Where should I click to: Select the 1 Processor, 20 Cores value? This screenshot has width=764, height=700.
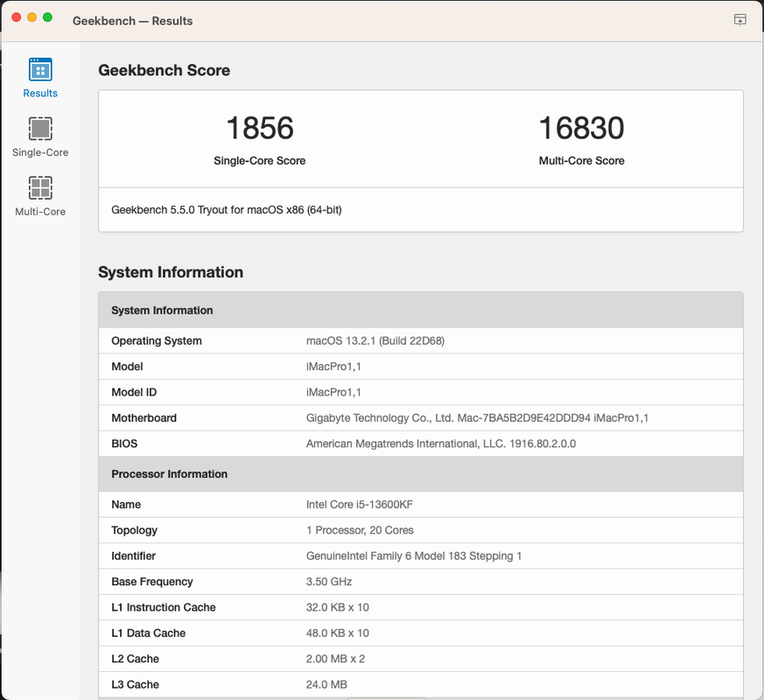[x=360, y=530]
